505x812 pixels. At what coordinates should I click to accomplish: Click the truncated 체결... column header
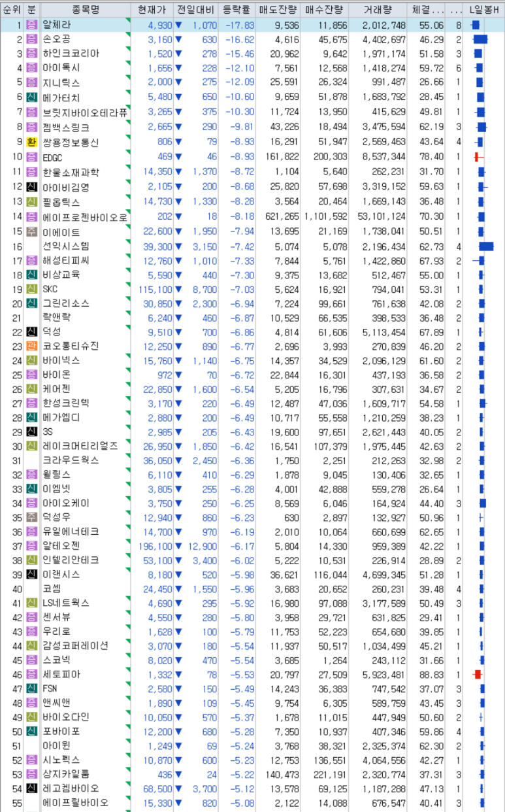427,10
